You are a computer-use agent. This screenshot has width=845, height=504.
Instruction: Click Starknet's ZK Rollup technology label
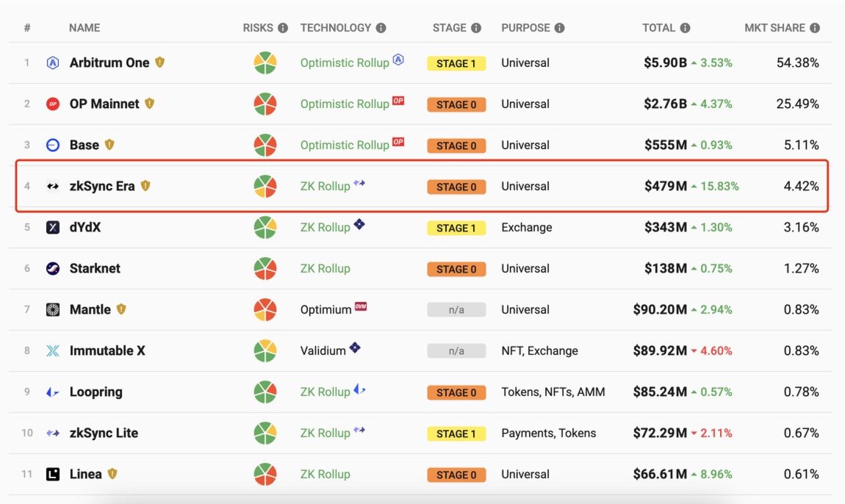(325, 268)
